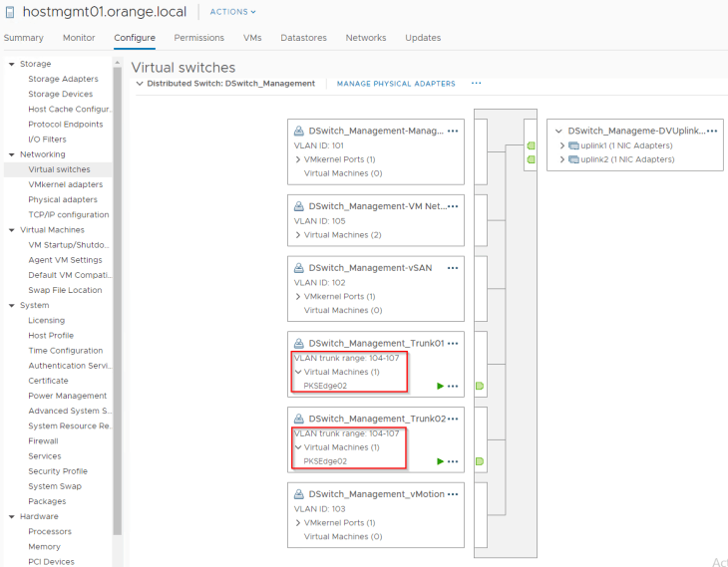
Task: Open the Actions dropdown menu
Action: pyautogui.click(x=232, y=12)
